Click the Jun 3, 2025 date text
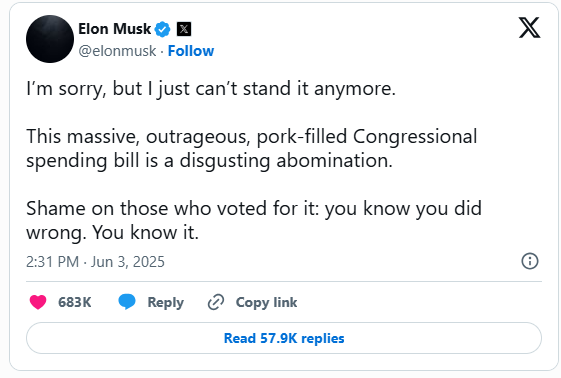This screenshot has width=561, height=378. (x=128, y=262)
